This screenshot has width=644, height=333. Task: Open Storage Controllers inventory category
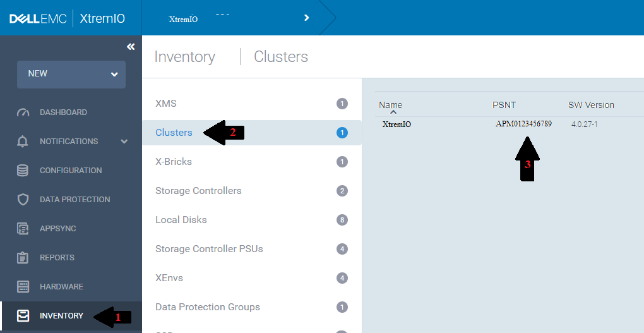pyautogui.click(x=198, y=191)
